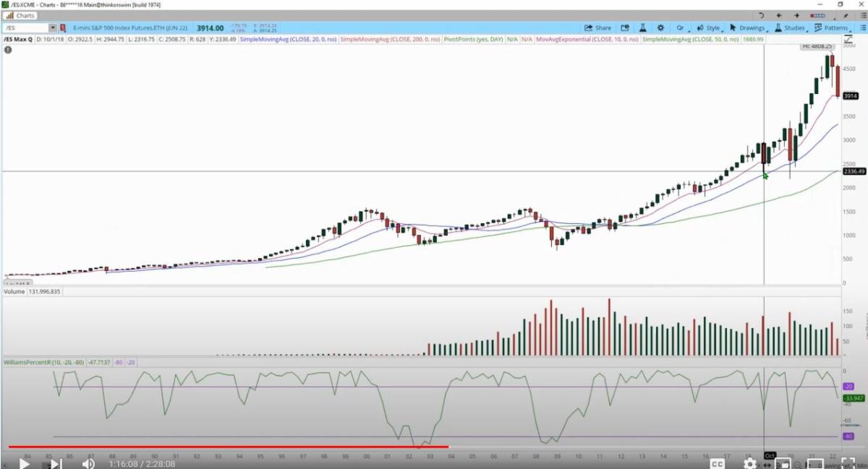The height and width of the screenshot is (469, 868).
Task: Switch to theater mode
Action: coord(815,463)
